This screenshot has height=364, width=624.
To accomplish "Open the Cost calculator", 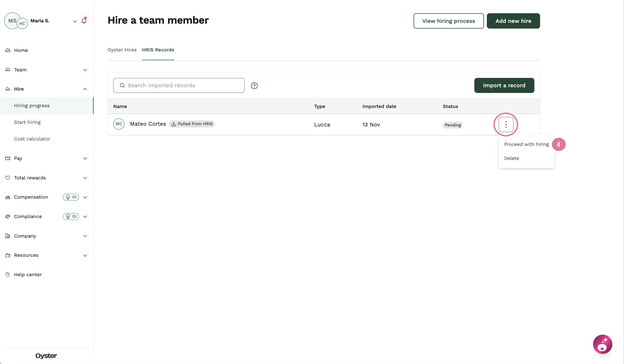I will pyautogui.click(x=32, y=139).
